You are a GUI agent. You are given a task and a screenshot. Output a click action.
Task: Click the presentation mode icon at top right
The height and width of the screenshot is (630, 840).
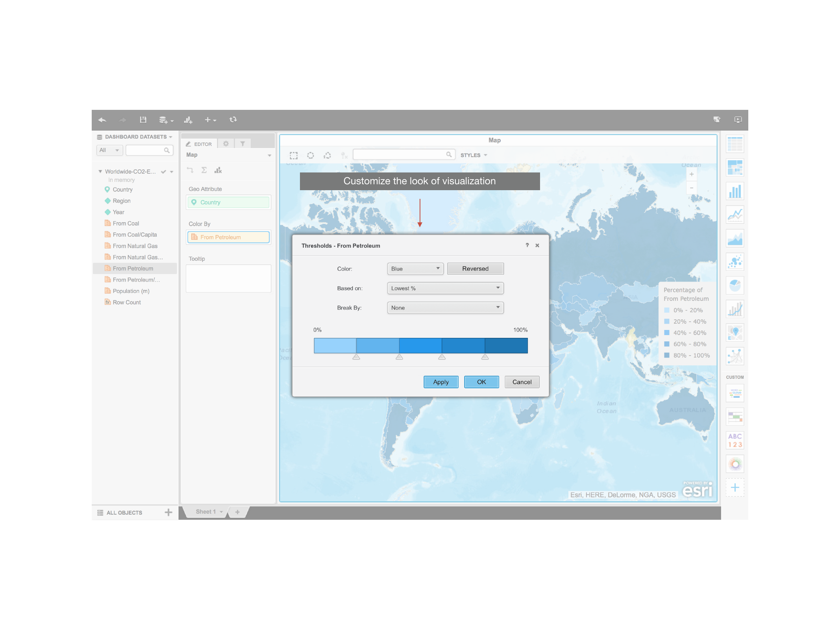(738, 120)
